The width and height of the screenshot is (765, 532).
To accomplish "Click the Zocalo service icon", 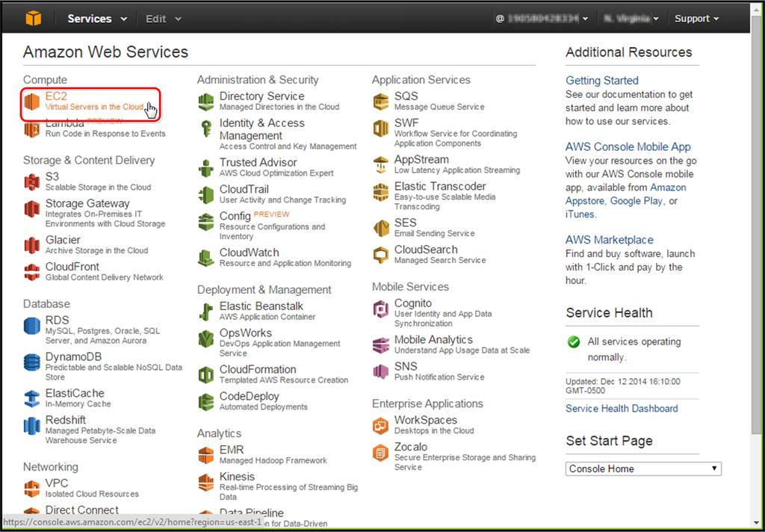I will point(381,453).
